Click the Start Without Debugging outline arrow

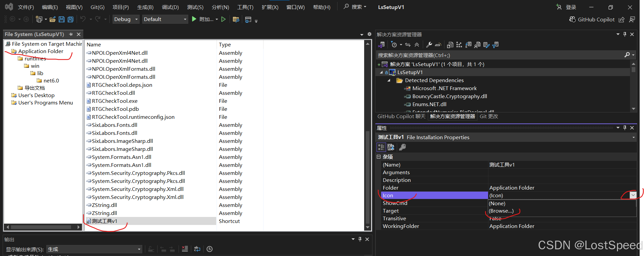click(x=224, y=19)
